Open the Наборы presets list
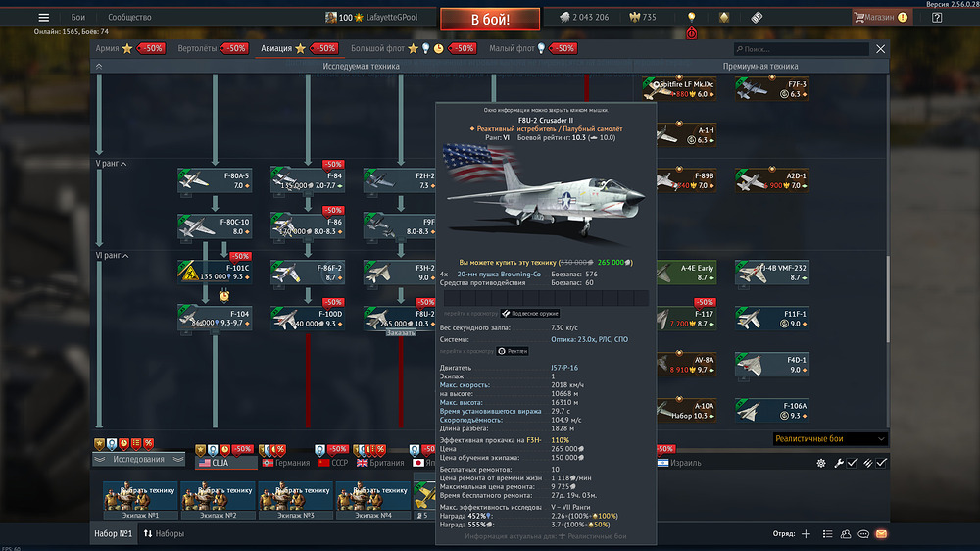The width and height of the screenshot is (980, 551). pyautogui.click(x=164, y=533)
